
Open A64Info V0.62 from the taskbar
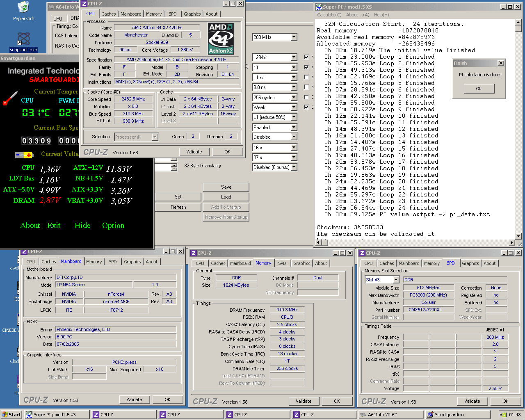(390, 415)
